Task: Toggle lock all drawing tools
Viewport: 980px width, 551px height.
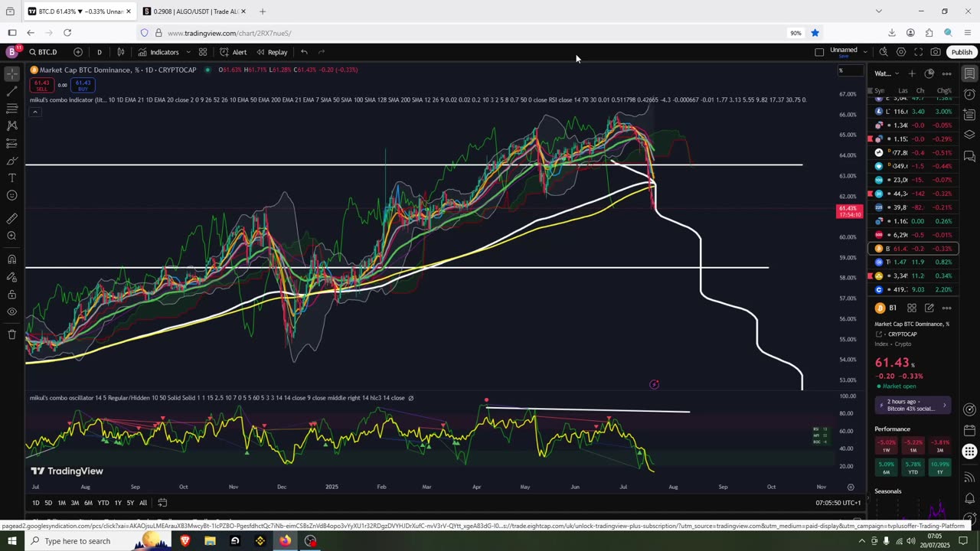Action: (11, 294)
